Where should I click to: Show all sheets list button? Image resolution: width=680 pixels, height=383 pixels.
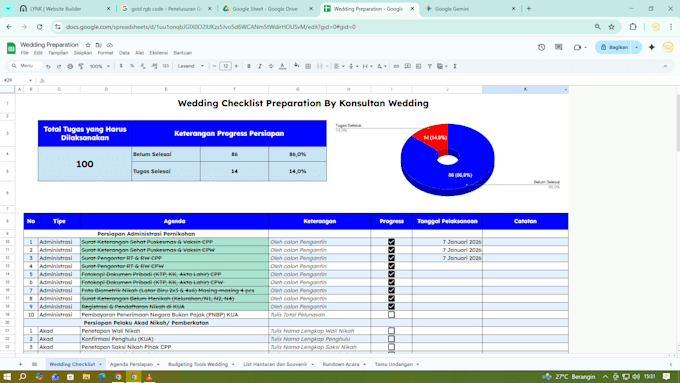pyautogui.click(x=35, y=364)
